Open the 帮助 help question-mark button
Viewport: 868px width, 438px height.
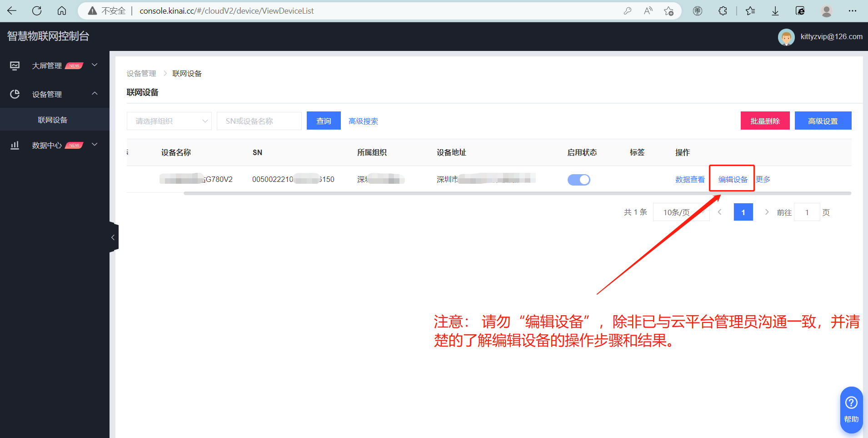coord(851,409)
